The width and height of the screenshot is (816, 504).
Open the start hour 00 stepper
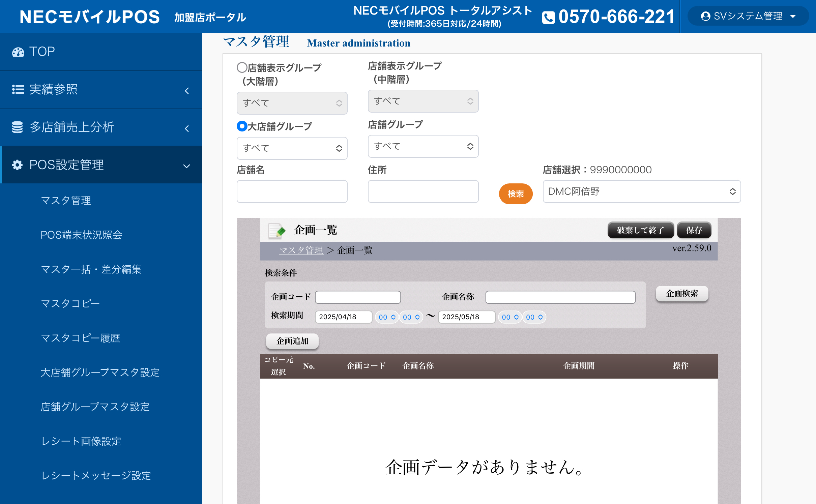tap(387, 317)
